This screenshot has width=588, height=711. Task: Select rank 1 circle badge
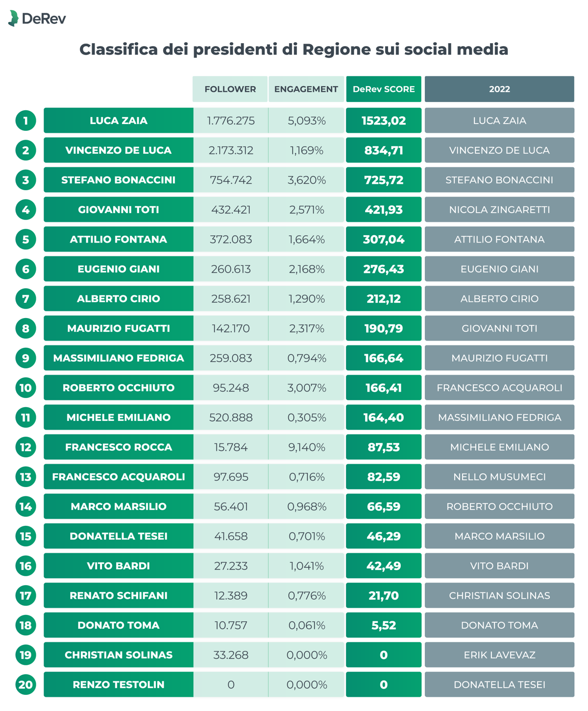(25, 121)
